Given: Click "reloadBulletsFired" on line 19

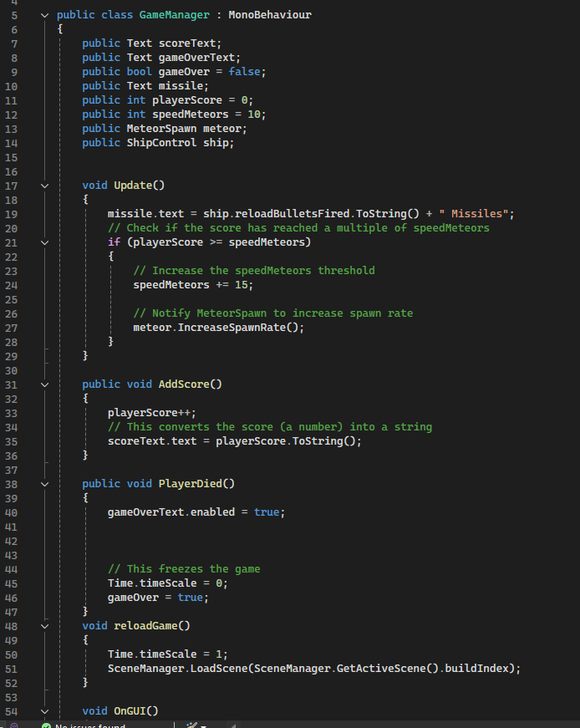Looking at the screenshot, I should click(293, 214).
